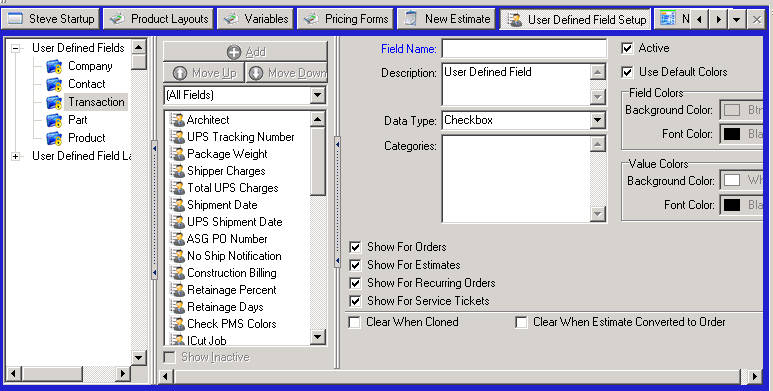Toggle Show For Service Tickets checkbox
Viewport: 773px width, 391px height.
pyautogui.click(x=355, y=301)
